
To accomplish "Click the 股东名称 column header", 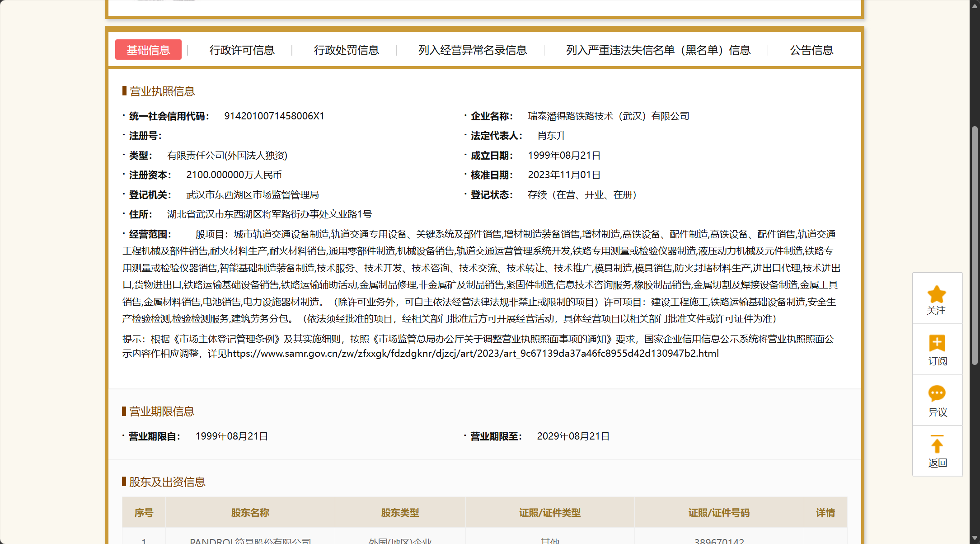I will (x=250, y=513).
